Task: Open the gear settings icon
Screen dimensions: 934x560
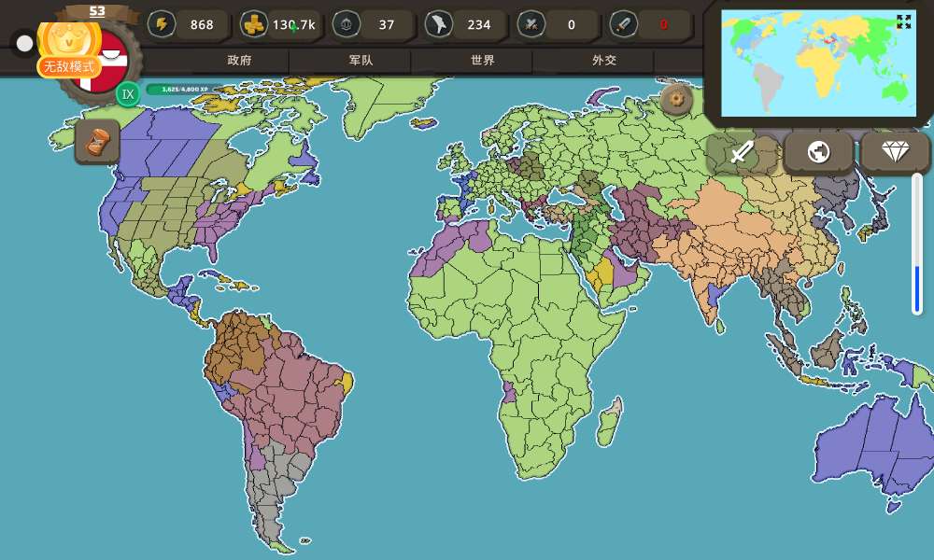Action: 676,98
